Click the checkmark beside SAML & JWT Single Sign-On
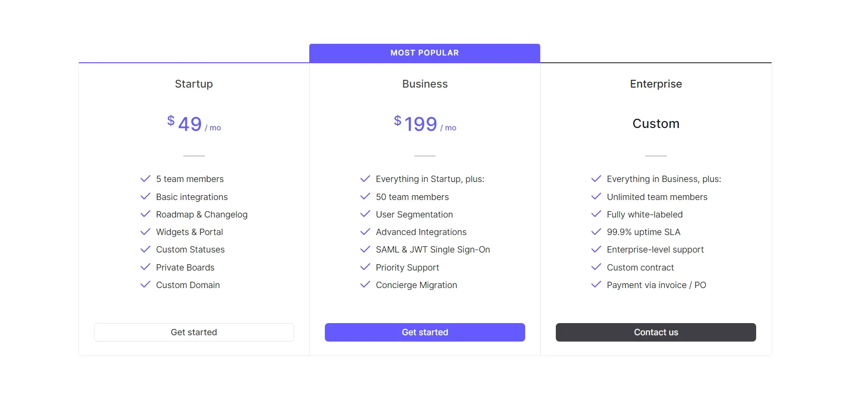The image size is (868, 399). pyautogui.click(x=365, y=249)
